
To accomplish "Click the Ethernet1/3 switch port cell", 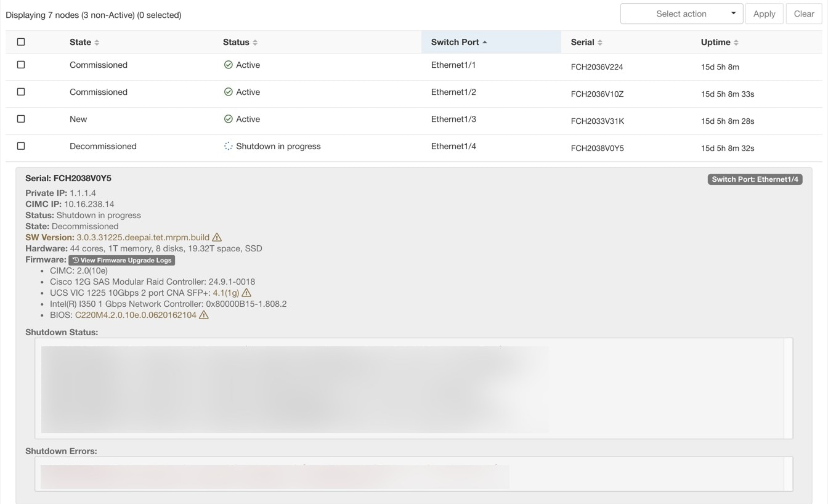I will (x=453, y=119).
